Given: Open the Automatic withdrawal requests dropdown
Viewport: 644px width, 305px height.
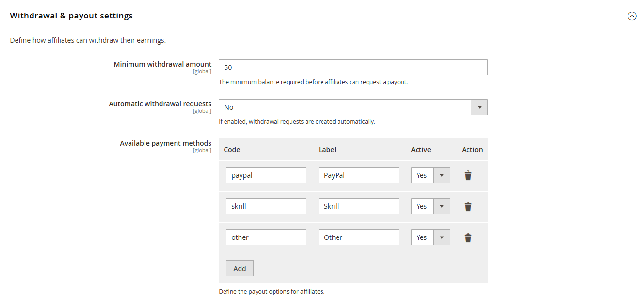Looking at the screenshot, I should coord(479,107).
